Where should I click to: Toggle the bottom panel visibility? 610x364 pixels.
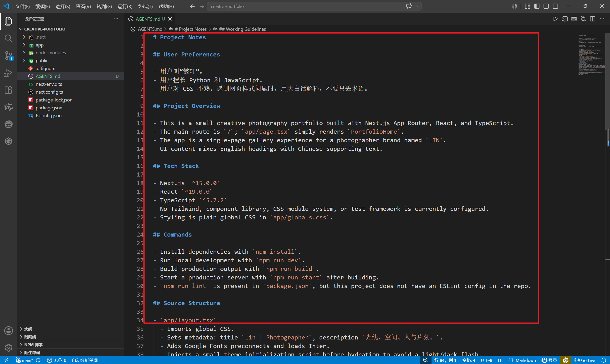[546, 6]
